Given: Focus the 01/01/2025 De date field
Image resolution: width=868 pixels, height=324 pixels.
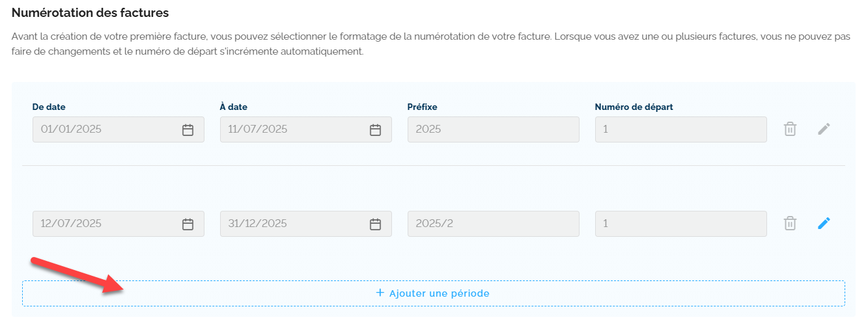Looking at the screenshot, I should point(104,129).
